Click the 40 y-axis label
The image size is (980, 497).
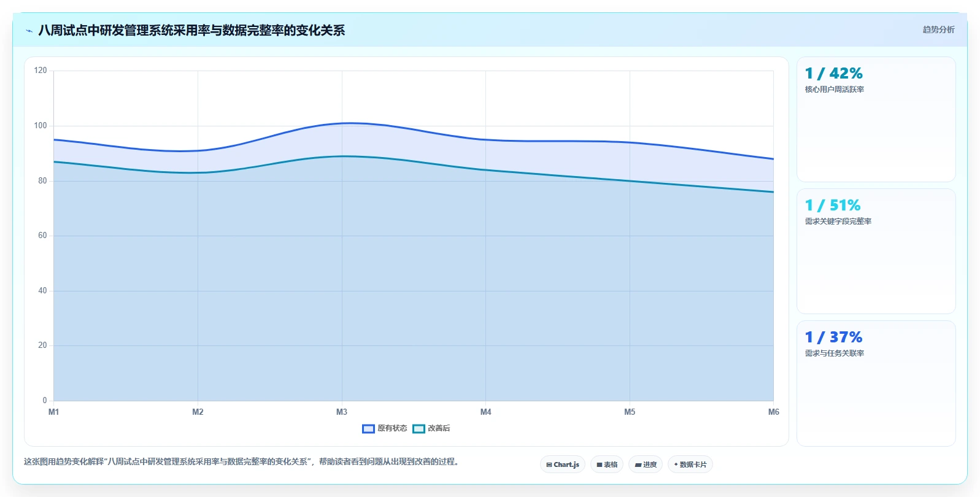(42, 291)
